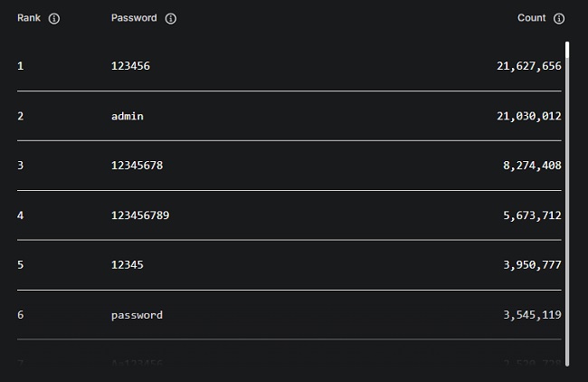The height and width of the screenshot is (382, 588).
Task: Click the Count column header
Action: pos(531,18)
